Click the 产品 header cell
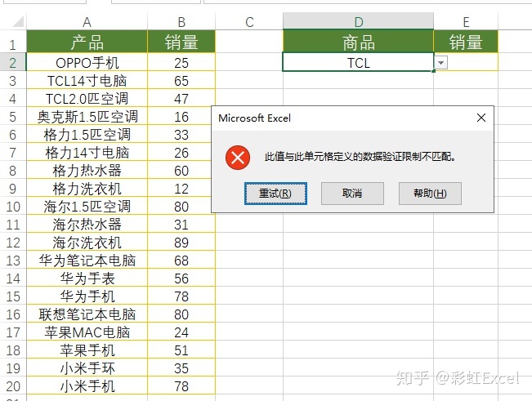This screenshot has height=401, width=532. click(x=87, y=42)
